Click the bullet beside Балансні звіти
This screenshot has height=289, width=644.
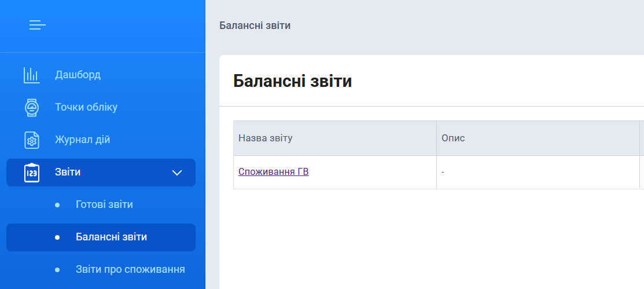(57, 237)
